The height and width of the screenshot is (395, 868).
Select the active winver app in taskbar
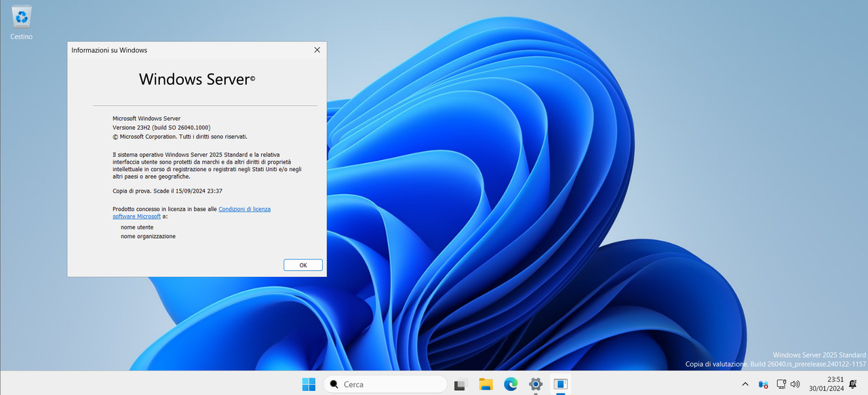(x=560, y=384)
